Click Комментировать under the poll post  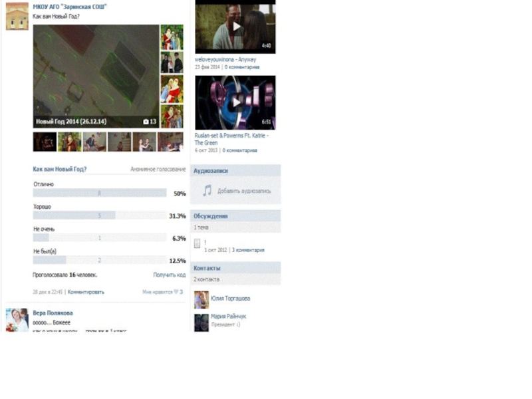86,292
